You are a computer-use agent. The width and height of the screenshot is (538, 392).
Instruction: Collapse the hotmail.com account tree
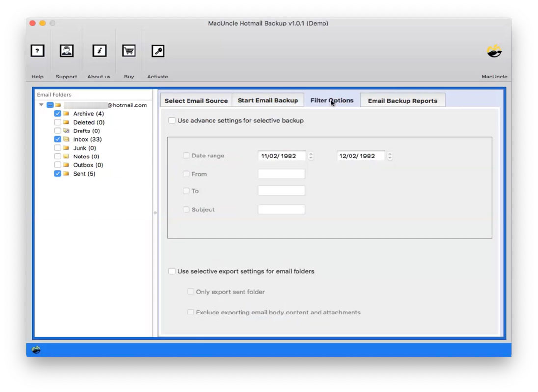tap(41, 105)
